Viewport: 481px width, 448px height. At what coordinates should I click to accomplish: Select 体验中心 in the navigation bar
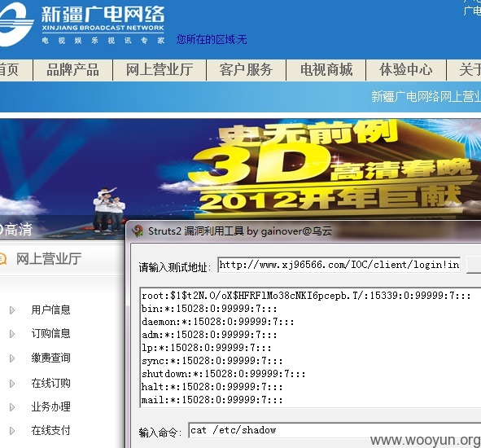(x=406, y=70)
